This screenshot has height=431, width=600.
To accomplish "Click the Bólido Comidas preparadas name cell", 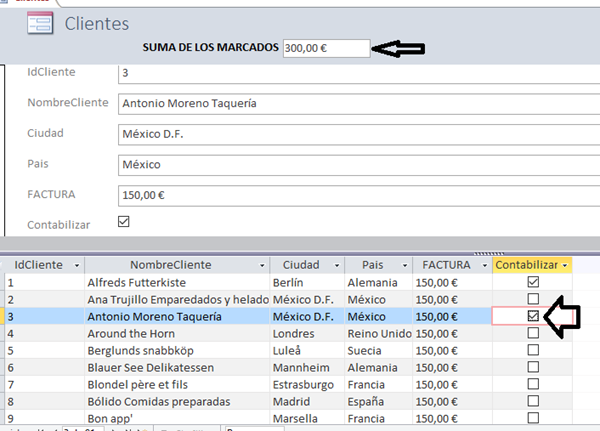I will (176, 401).
